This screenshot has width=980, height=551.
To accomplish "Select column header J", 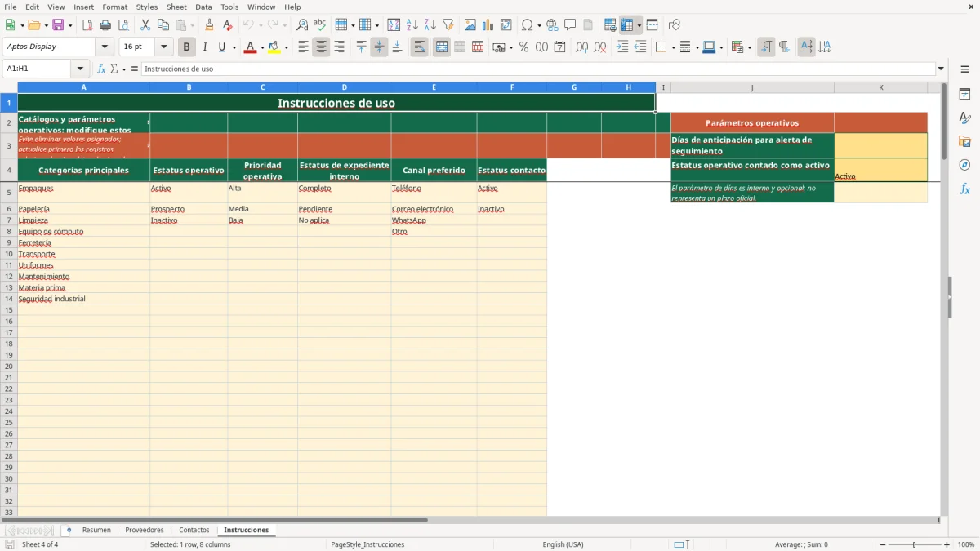I will (752, 87).
